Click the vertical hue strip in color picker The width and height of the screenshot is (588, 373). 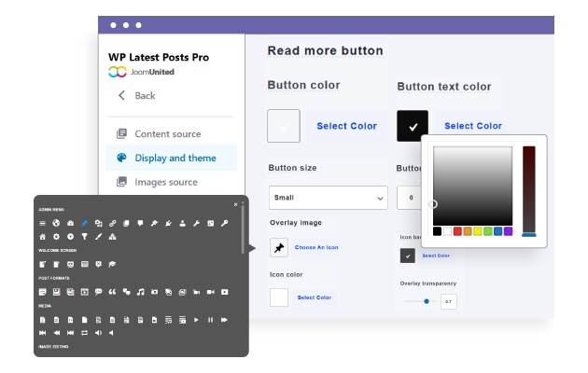pos(529,190)
